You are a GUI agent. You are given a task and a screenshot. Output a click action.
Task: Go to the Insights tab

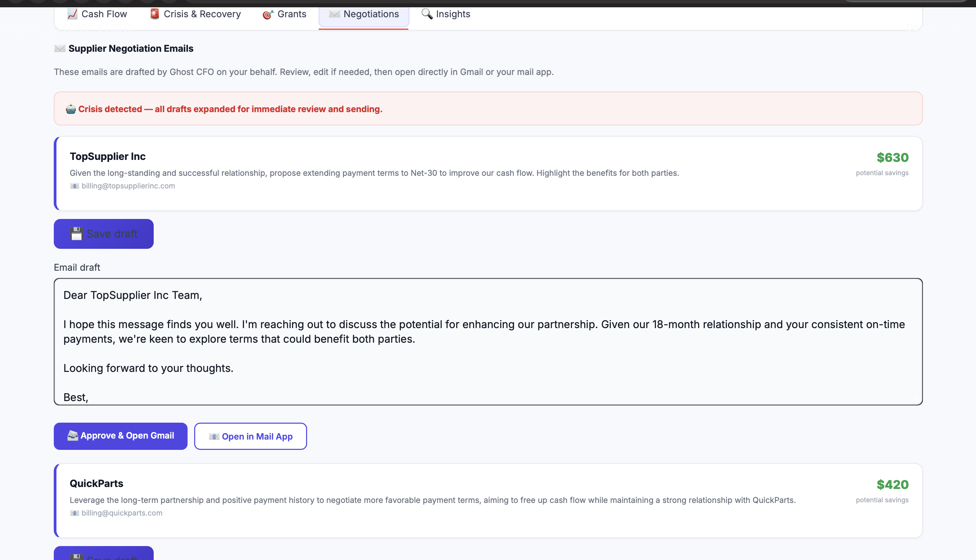[452, 14]
